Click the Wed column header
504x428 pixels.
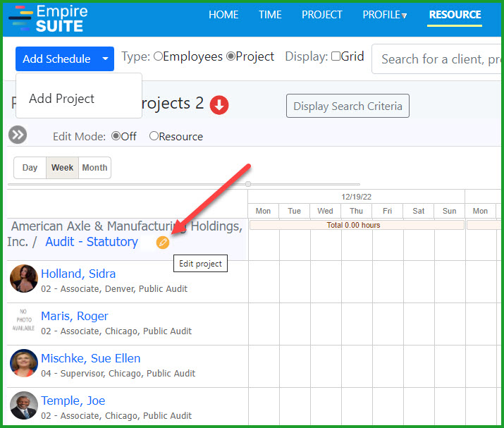[325, 211]
